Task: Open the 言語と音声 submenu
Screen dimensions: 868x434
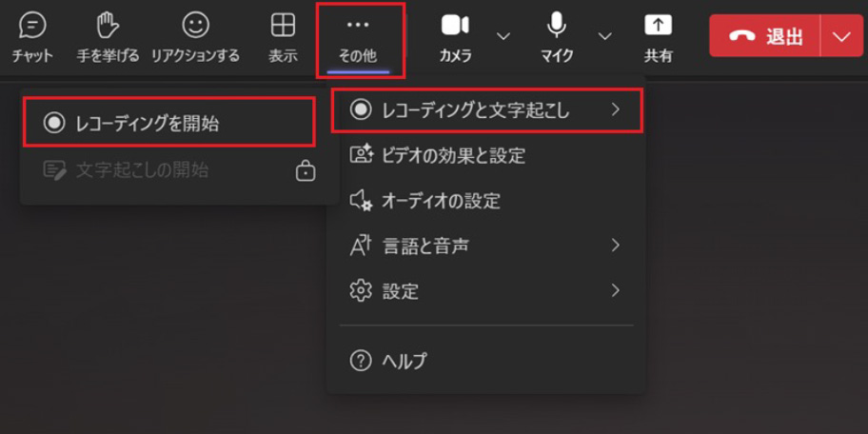Action: point(485,246)
